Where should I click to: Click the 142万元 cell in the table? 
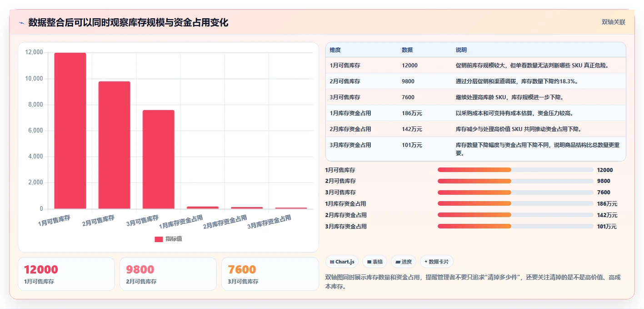tap(412, 129)
